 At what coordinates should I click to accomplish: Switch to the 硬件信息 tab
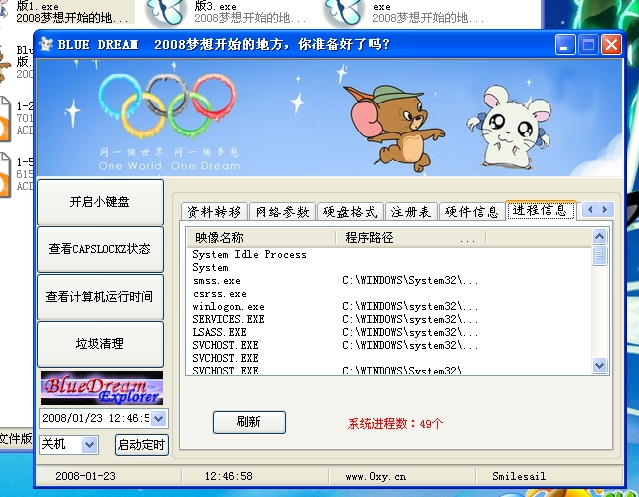point(472,211)
